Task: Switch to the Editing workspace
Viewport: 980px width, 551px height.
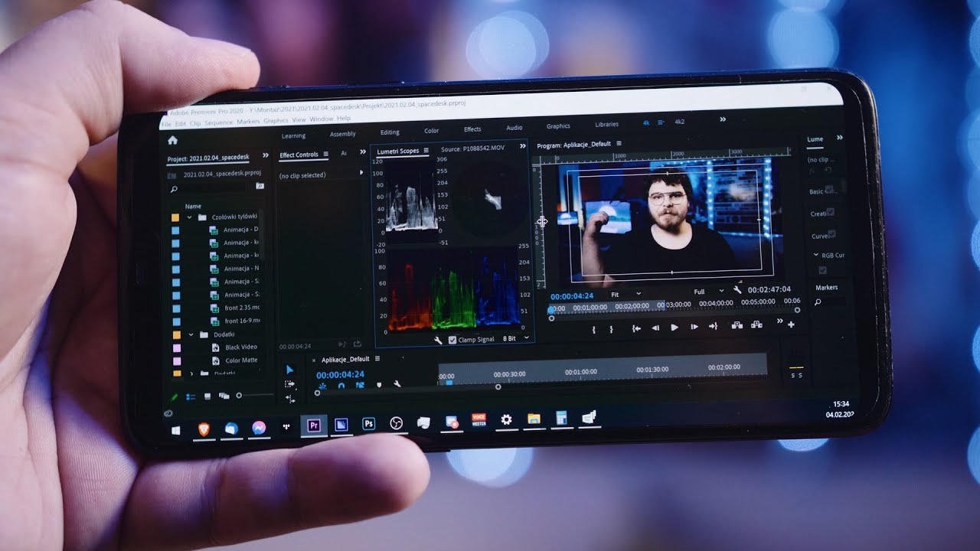Action: 390,132
